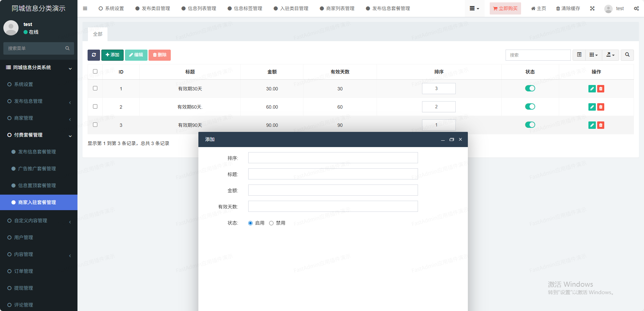Open the export data dropdown
The height and width of the screenshot is (311, 644).
point(610,55)
